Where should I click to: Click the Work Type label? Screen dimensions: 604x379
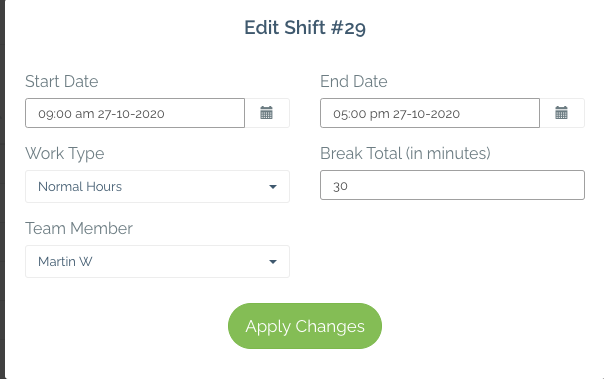(x=65, y=154)
